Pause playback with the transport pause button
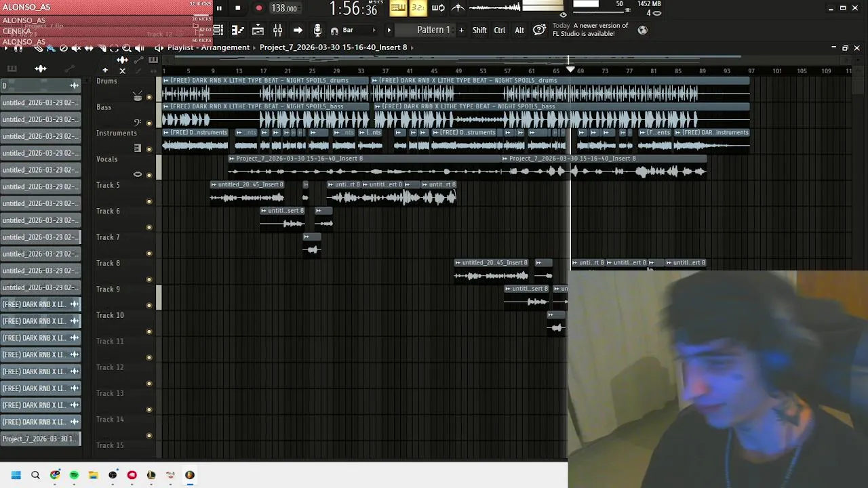The image size is (868, 488). pyautogui.click(x=219, y=8)
